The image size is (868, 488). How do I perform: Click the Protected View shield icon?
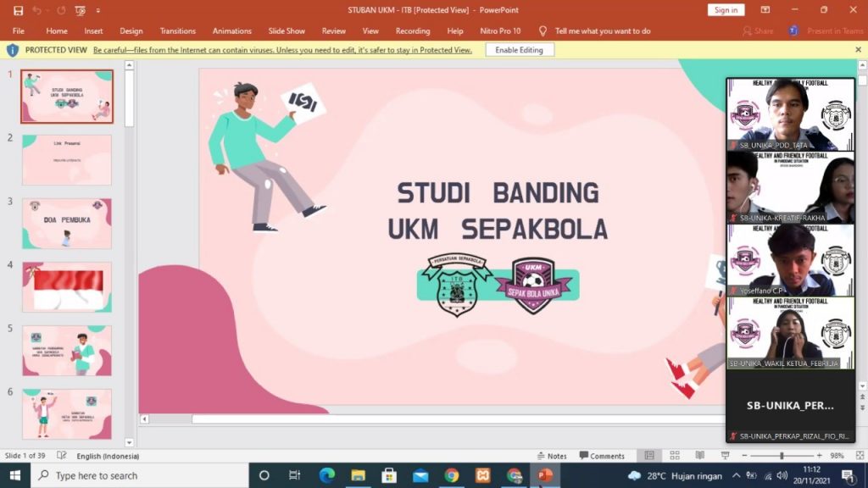pyautogui.click(x=12, y=50)
